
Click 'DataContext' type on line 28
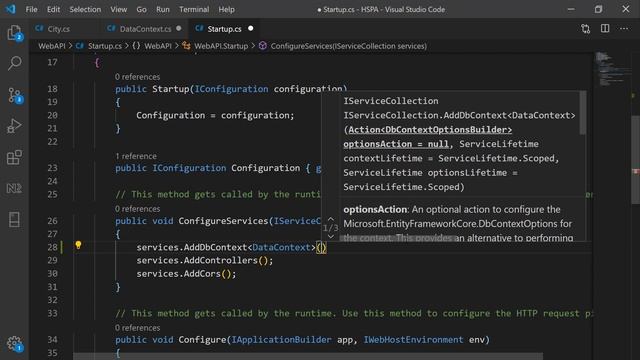281,247
